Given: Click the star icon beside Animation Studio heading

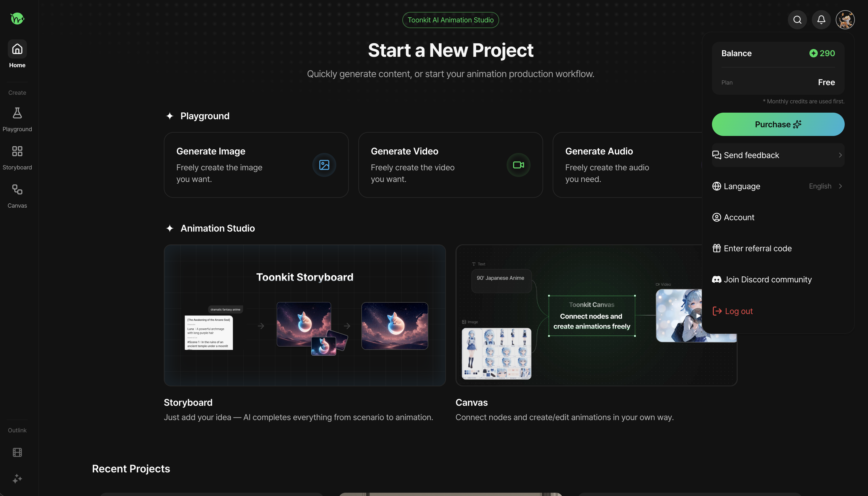Looking at the screenshot, I should click(x=170, y=228).
